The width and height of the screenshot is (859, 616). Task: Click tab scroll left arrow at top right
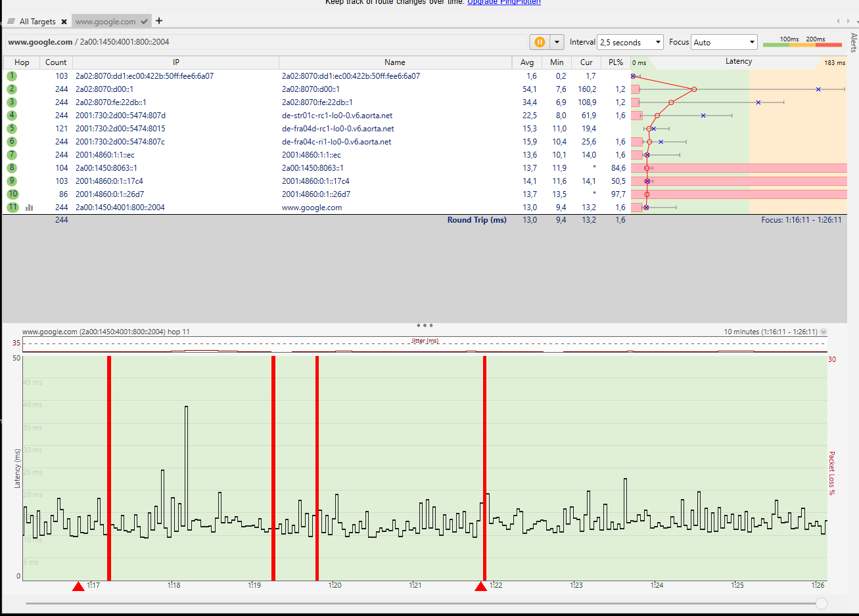838,22
